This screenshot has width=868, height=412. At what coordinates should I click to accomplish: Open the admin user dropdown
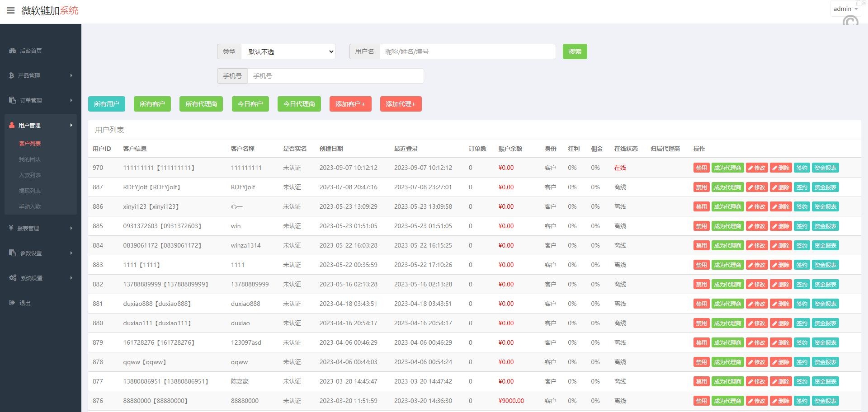coord(845,9)
